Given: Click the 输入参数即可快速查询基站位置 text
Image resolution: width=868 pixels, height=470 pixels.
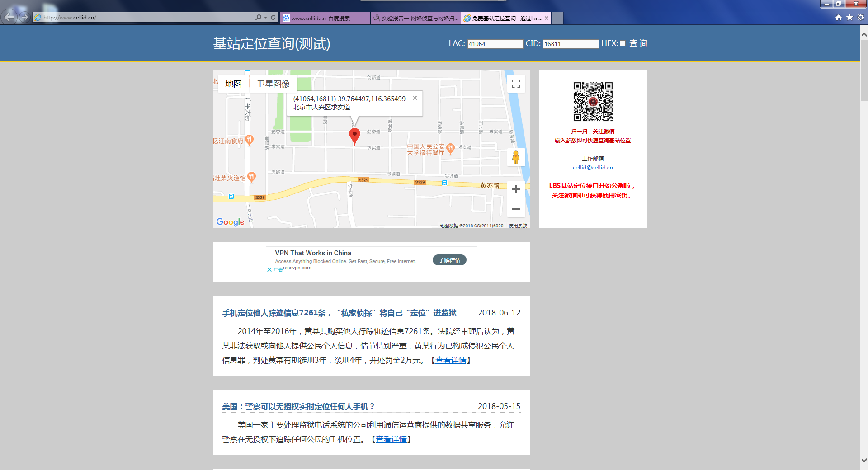Looking at the screenshot, I should pyautogui.click(x=593, y=141).
